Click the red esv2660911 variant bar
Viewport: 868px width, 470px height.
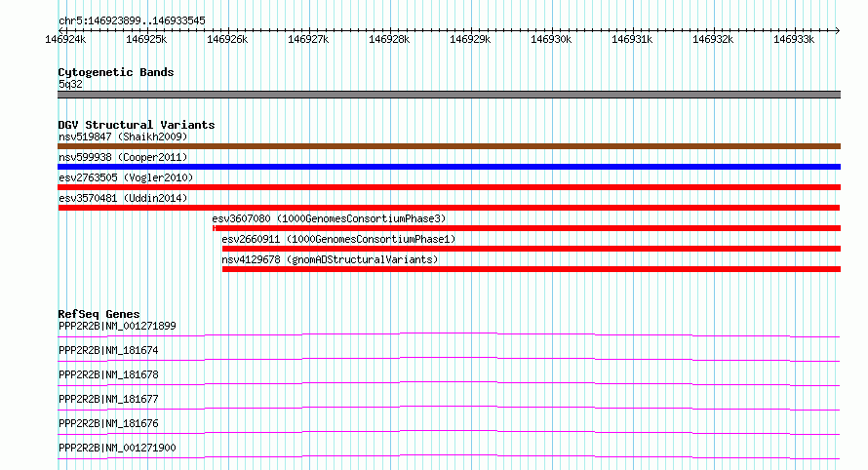[532, 249]
